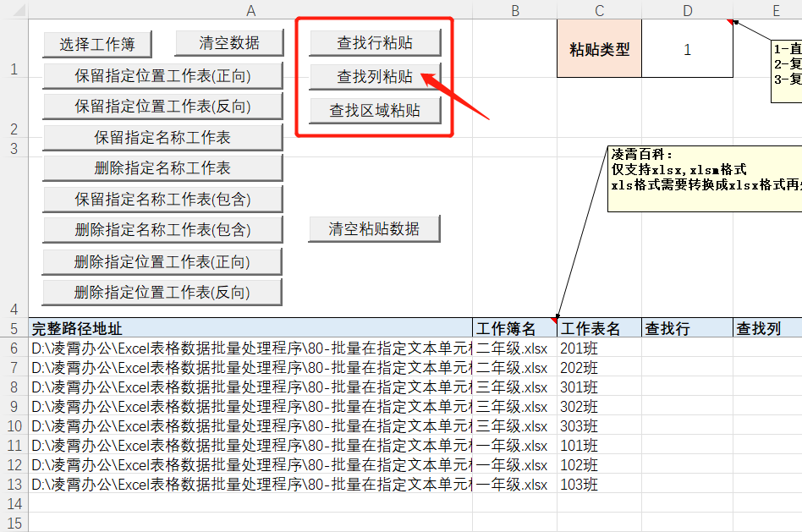Select the 102班 cell
Viewport: 802px width, 532px height.
click(x=599, y=464)
